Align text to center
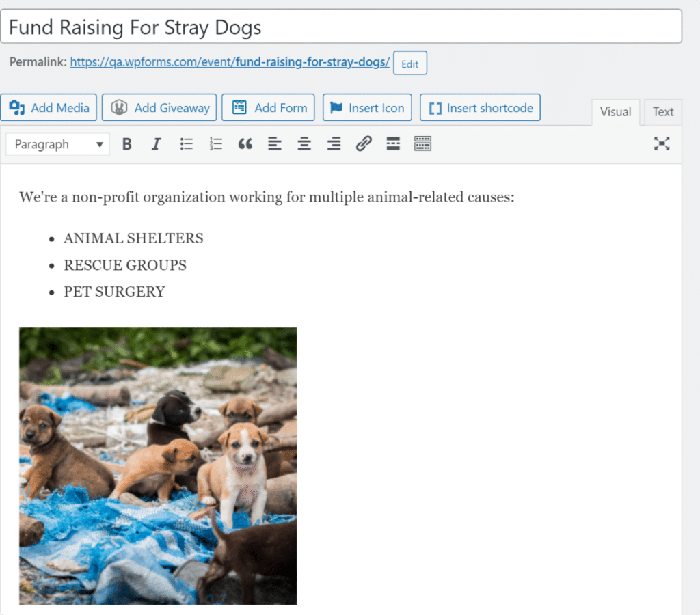Viewport: 700px width, 615px height. coord(304,143)
